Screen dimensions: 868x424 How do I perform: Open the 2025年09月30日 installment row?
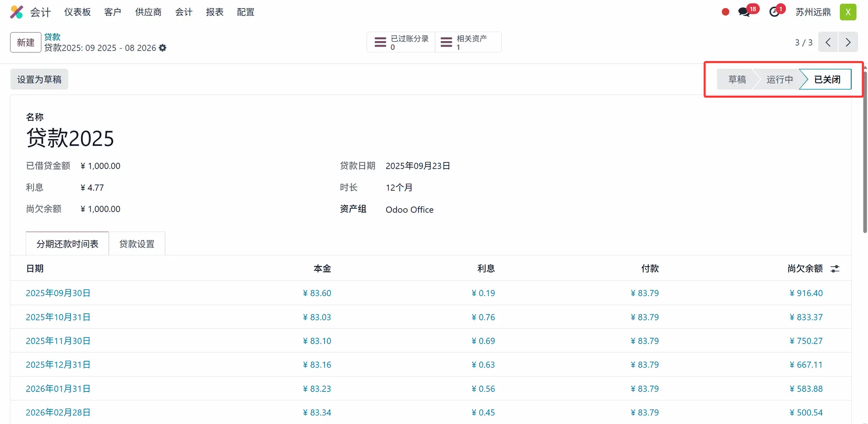point(58,293)
